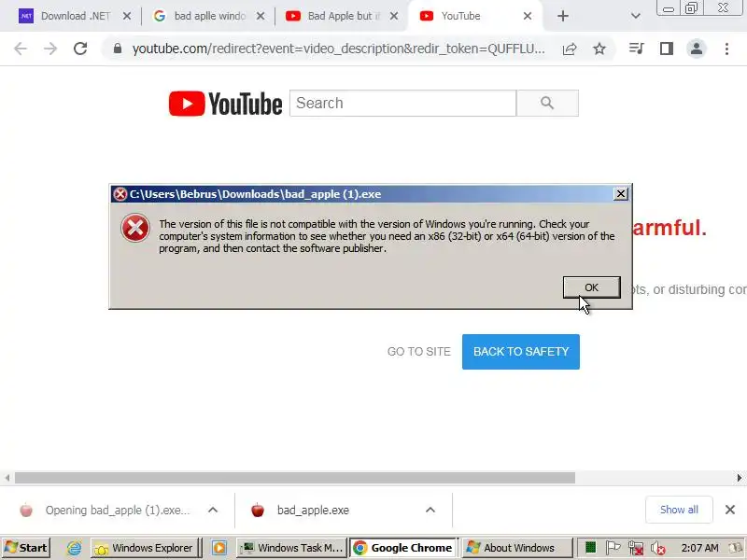Reload the current page
The width and height of the screenshot is (747, 560).
tap(80, 49)
